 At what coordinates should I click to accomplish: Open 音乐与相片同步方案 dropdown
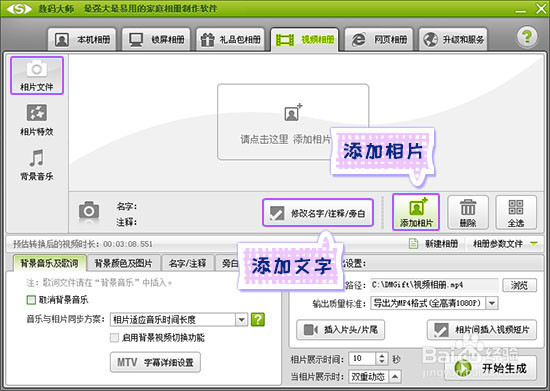(x=179, y=319)
